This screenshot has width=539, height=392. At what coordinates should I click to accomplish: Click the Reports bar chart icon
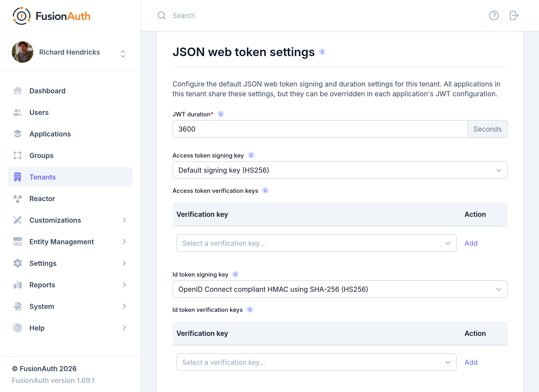coord(18,285)
